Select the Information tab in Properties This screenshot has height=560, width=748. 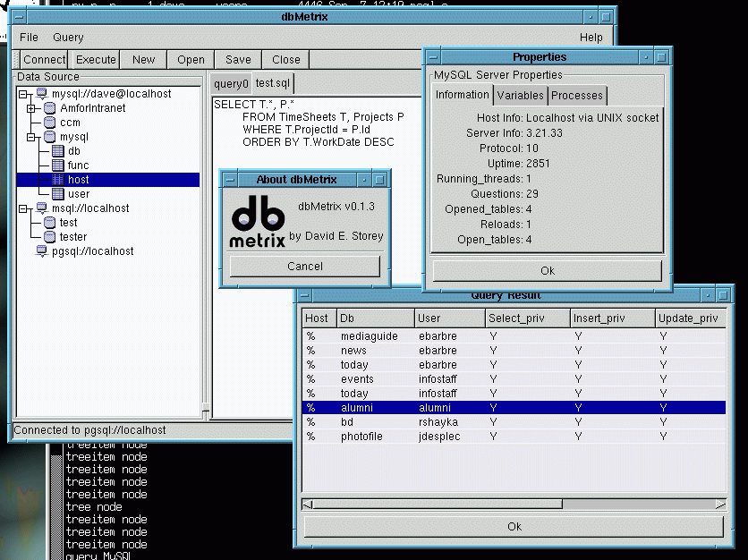tap(463, 95)
